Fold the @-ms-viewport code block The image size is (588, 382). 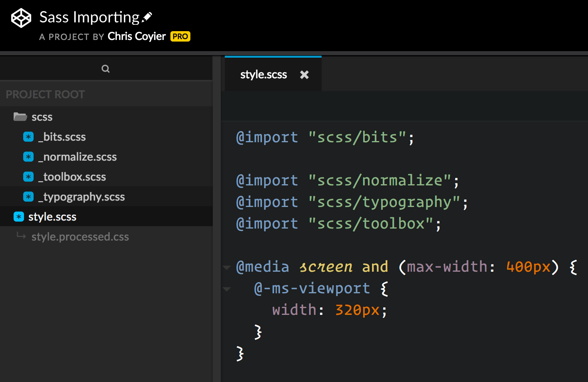[227, 288]
